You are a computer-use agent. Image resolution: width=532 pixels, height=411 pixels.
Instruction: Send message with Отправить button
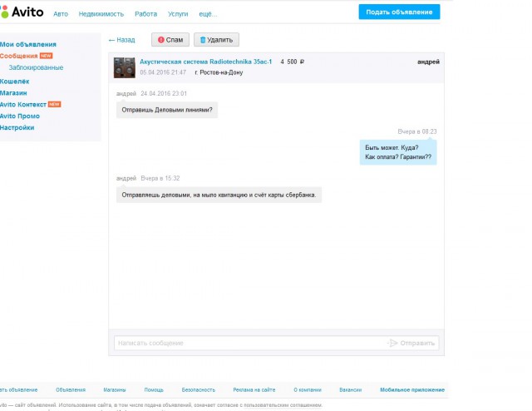click(x=411, y=343)
